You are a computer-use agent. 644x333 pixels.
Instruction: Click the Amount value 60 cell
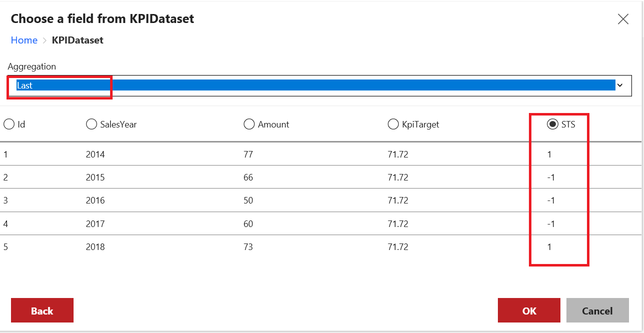(248, 223)
